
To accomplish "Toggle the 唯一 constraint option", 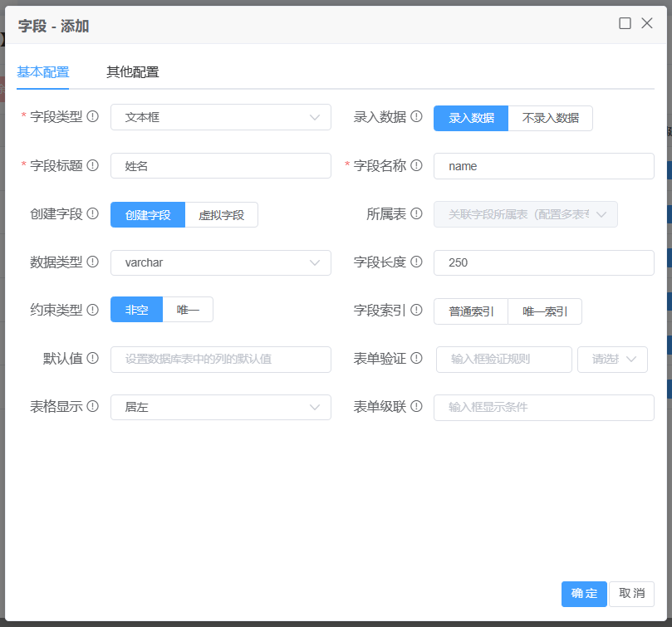I will [188, 311].
